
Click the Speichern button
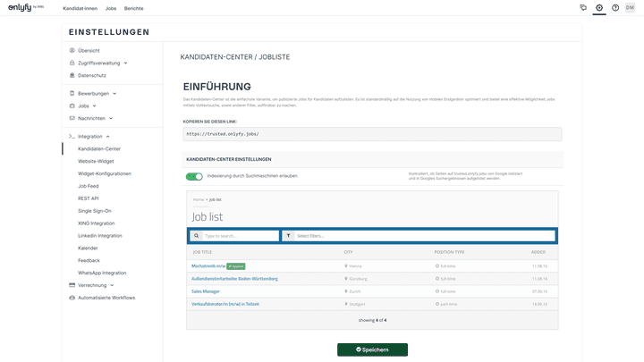point(372,349)
